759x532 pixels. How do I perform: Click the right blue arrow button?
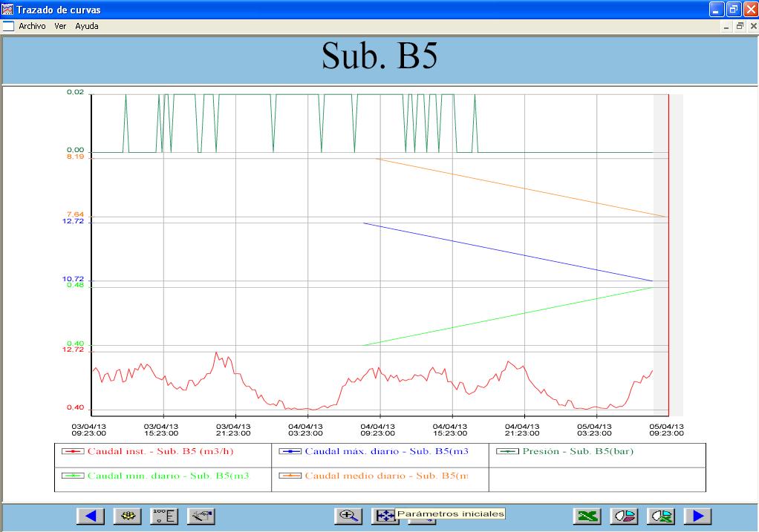697,516
